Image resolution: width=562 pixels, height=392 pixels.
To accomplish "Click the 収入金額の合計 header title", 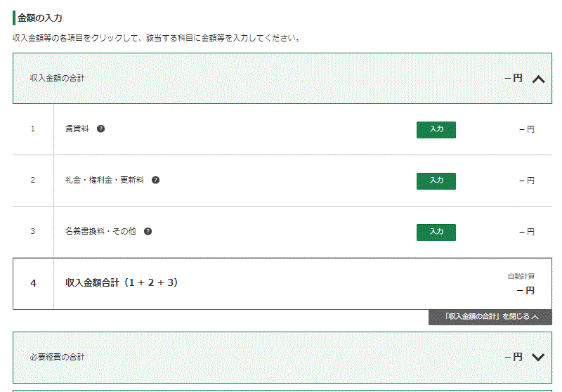I will pos(58,78).
